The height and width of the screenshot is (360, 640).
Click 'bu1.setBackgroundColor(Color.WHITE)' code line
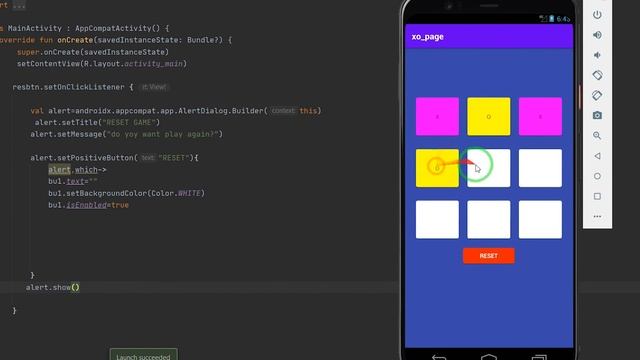127,193
